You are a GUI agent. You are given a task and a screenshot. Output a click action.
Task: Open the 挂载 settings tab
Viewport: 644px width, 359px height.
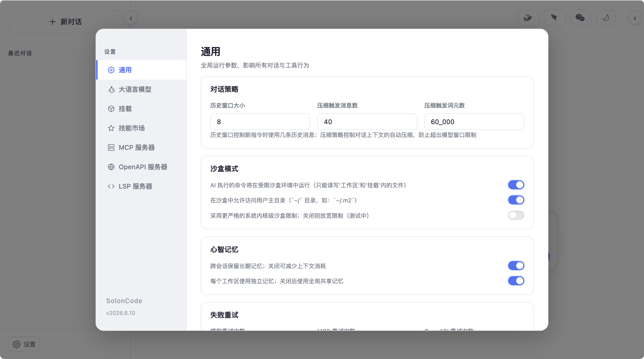click(x=141, y=109)
